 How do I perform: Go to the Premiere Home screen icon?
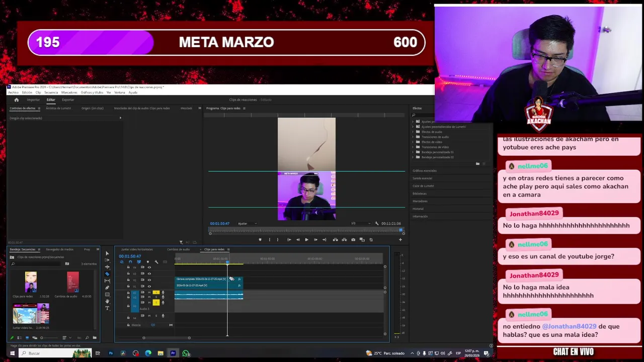coord(16,100)
